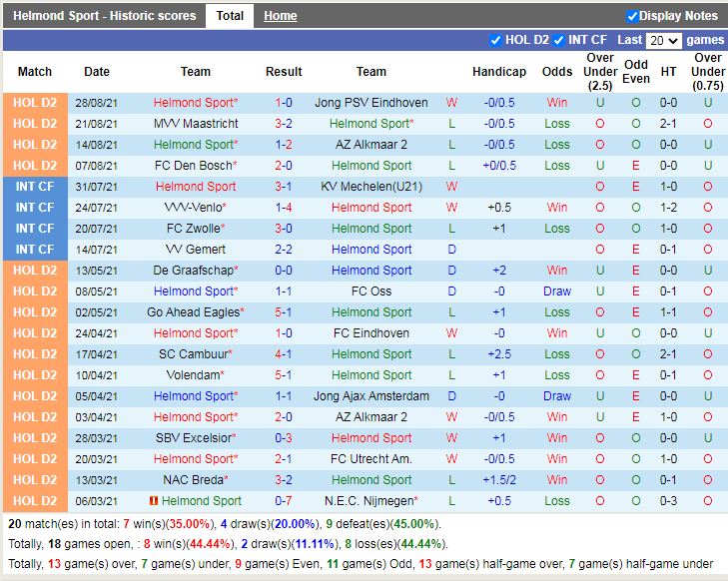
Task: Switch to the Home tab
Action: (x=280, y=16)
